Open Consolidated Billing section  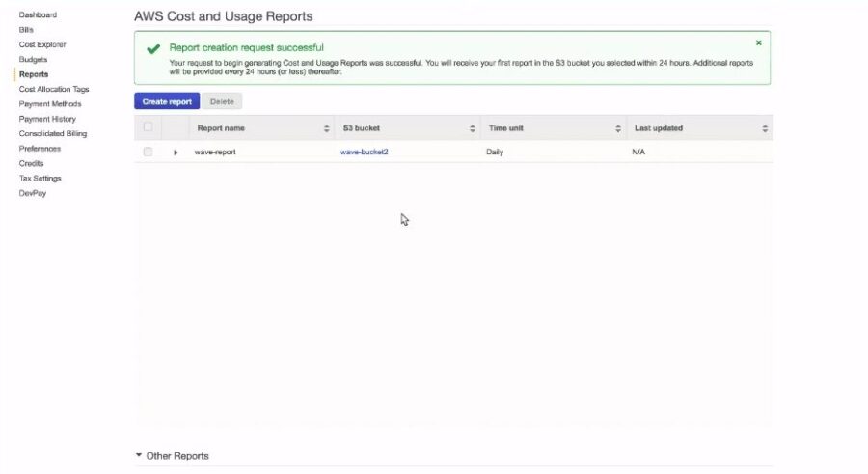[x=53, y=133]
